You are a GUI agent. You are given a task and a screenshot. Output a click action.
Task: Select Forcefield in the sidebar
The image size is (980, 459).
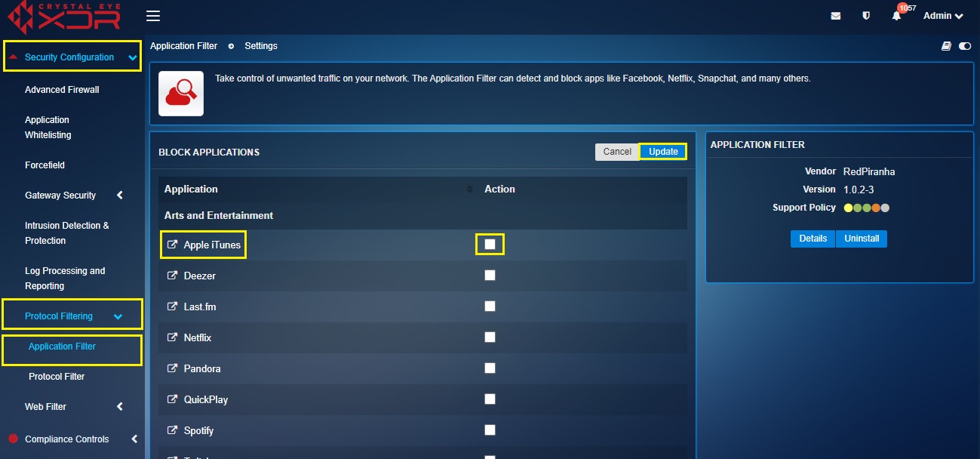click(x=45, y=165)
